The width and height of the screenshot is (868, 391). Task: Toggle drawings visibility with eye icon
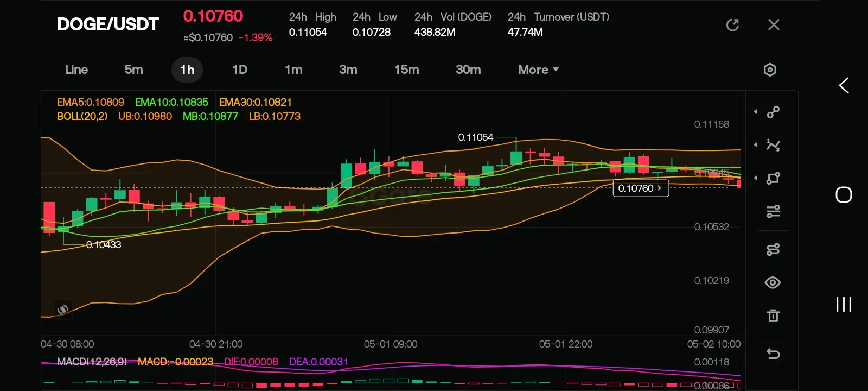tap(773, 282)
